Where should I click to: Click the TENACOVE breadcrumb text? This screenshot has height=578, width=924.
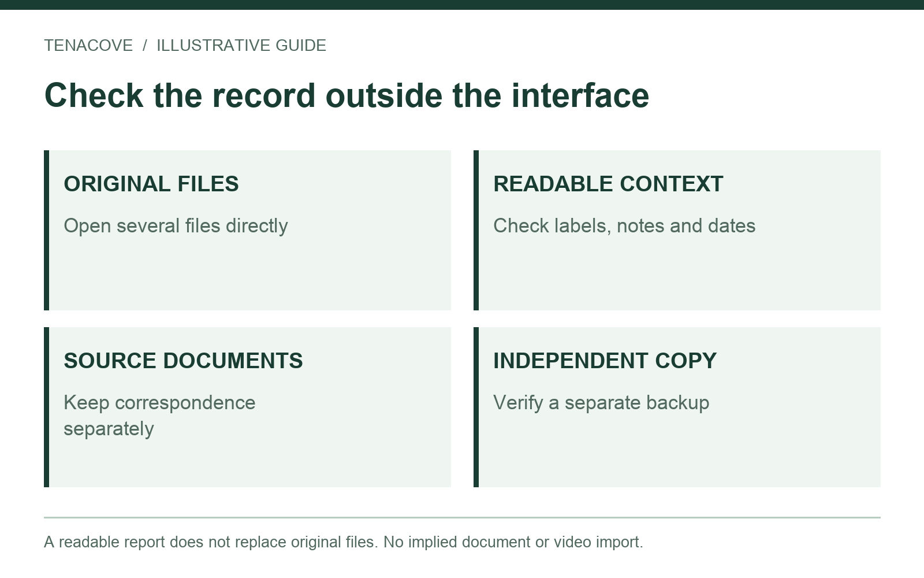(x=88, y=46)
